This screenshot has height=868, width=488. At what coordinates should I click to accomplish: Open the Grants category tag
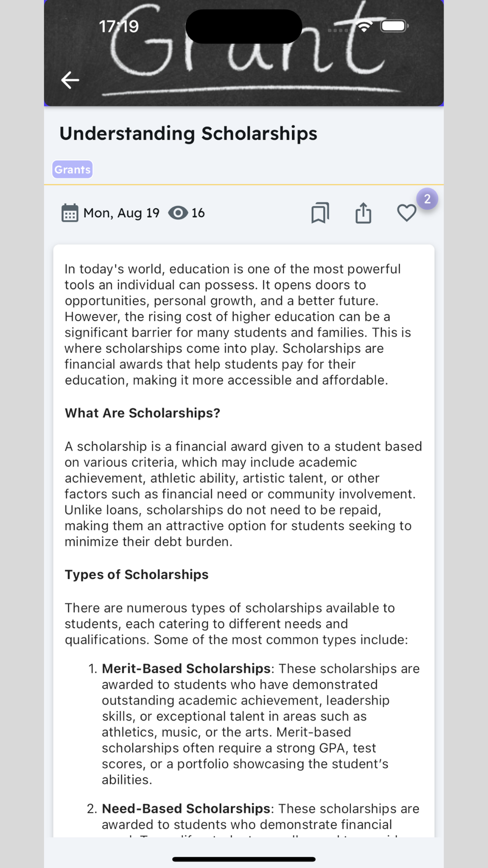tap(72, 169)
